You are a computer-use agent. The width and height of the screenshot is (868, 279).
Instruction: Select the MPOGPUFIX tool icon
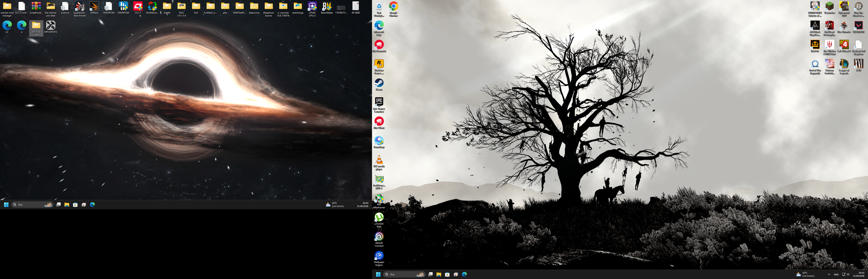[x=51, y=27]
